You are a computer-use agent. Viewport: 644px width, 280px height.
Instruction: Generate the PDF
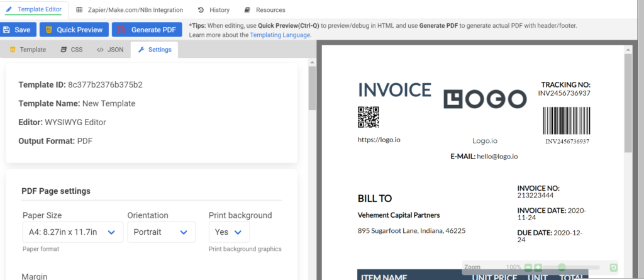click(147, 30)
